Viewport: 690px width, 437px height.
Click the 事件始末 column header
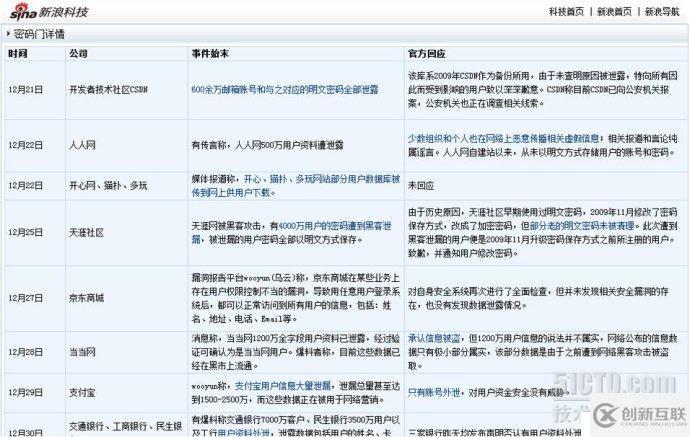(210, 54)
